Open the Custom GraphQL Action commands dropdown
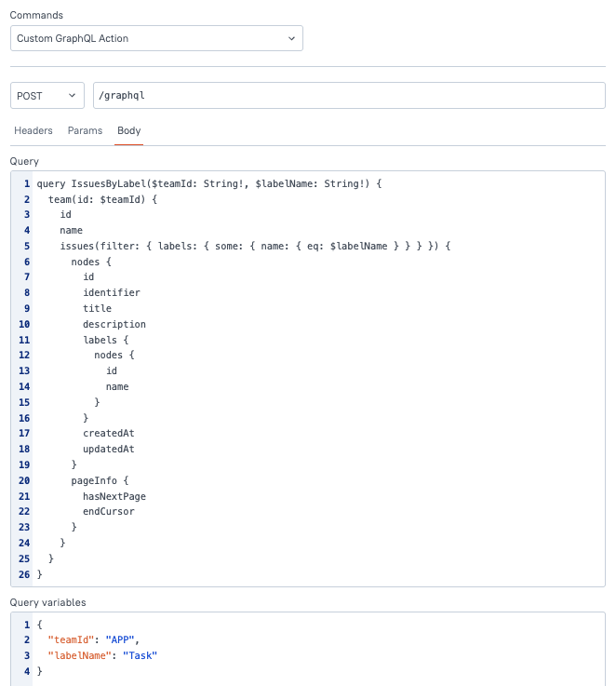Viewport: 616px width, 686px height. click(156, 38)
